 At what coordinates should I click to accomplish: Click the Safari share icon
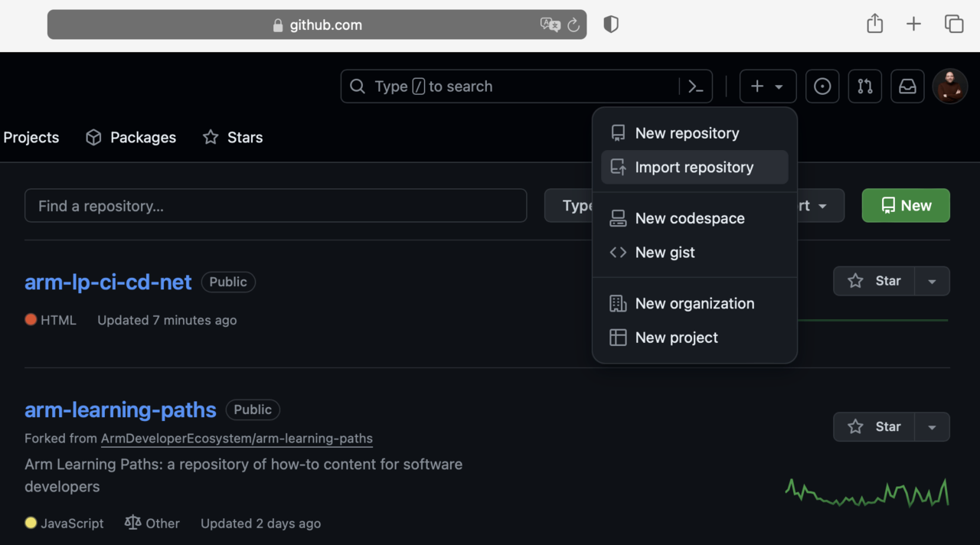pyautogui.click(x=874, y=24)
